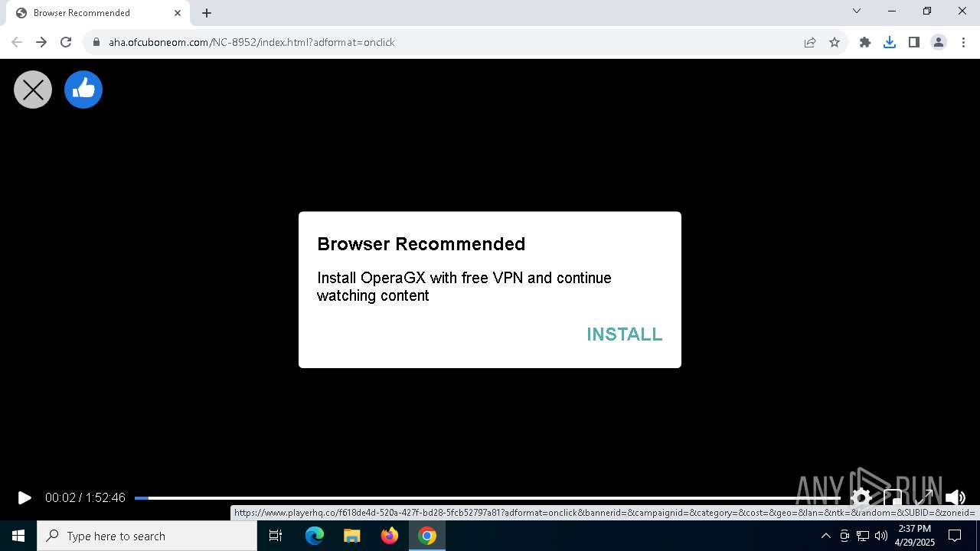Screen dimensions: 980x551
Task: Select the Chrome taskbar icon
Action: (x=427, y=536)
